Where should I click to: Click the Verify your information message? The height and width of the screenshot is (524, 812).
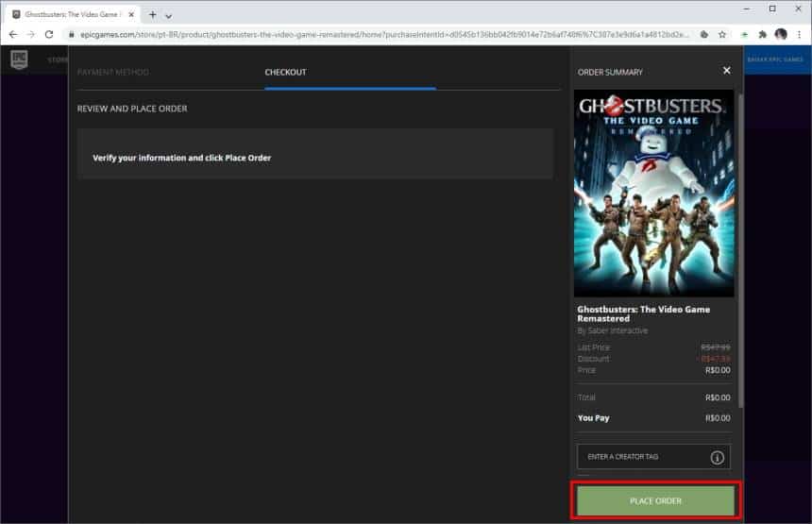coord(182,158)
